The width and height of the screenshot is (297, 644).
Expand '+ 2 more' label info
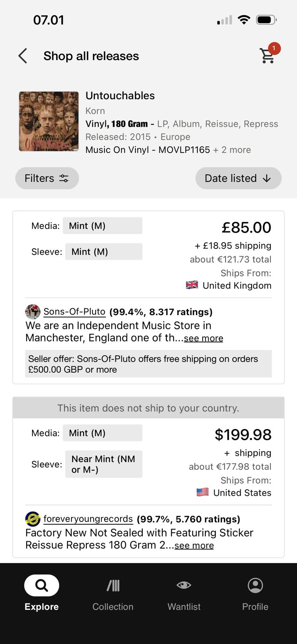tap(232, 150)
